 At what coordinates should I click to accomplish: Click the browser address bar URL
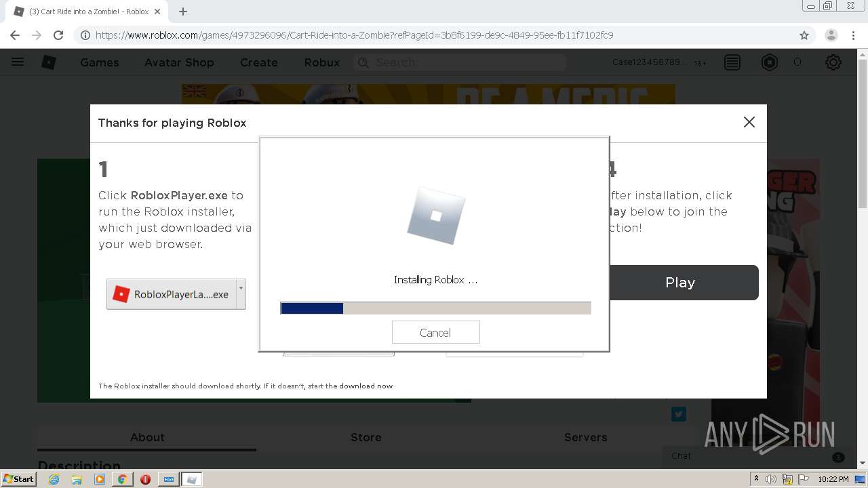[354, 35]
